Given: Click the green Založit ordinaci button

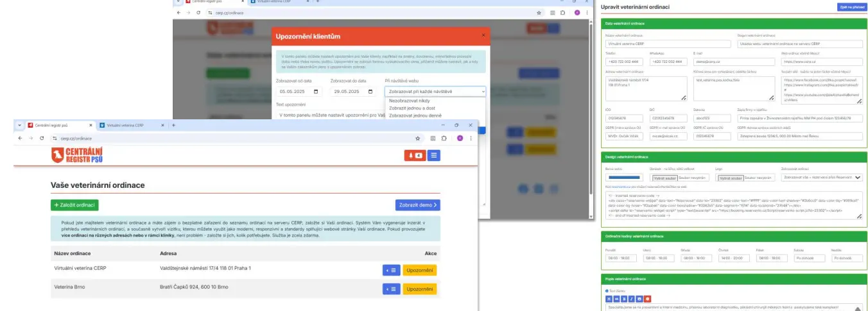Looking at the screenshot, I should pyautogui.click(x=74, y=205).
